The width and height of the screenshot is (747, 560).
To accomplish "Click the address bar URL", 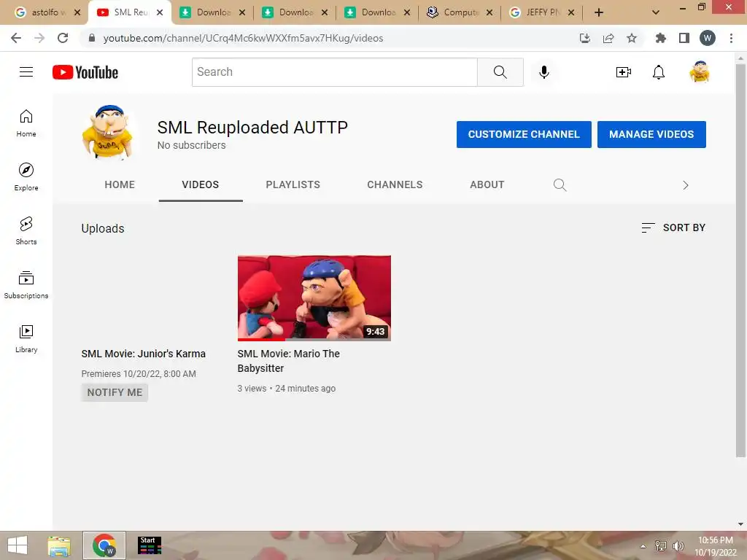I will (x=243, y=38).
